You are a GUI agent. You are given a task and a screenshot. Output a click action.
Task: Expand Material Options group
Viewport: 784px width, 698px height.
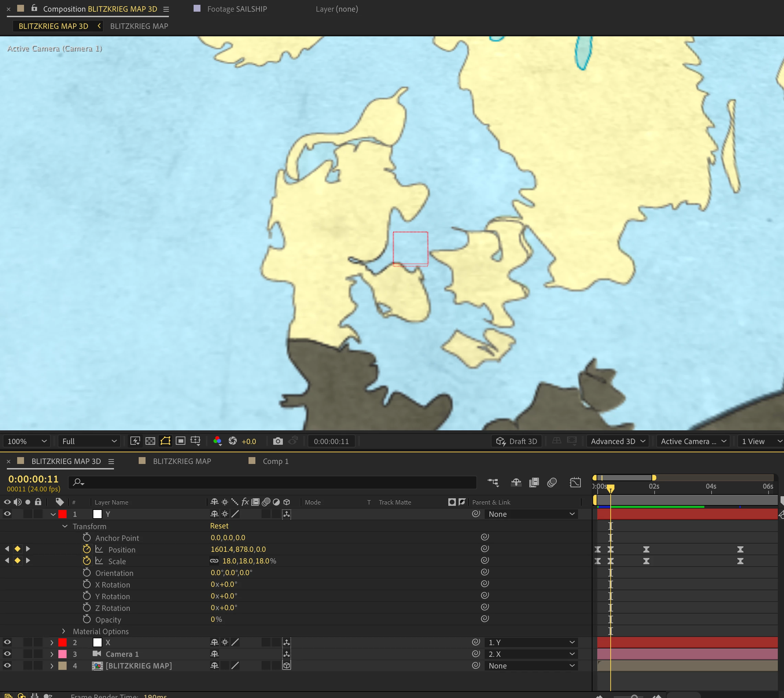(x=64, y=631)
